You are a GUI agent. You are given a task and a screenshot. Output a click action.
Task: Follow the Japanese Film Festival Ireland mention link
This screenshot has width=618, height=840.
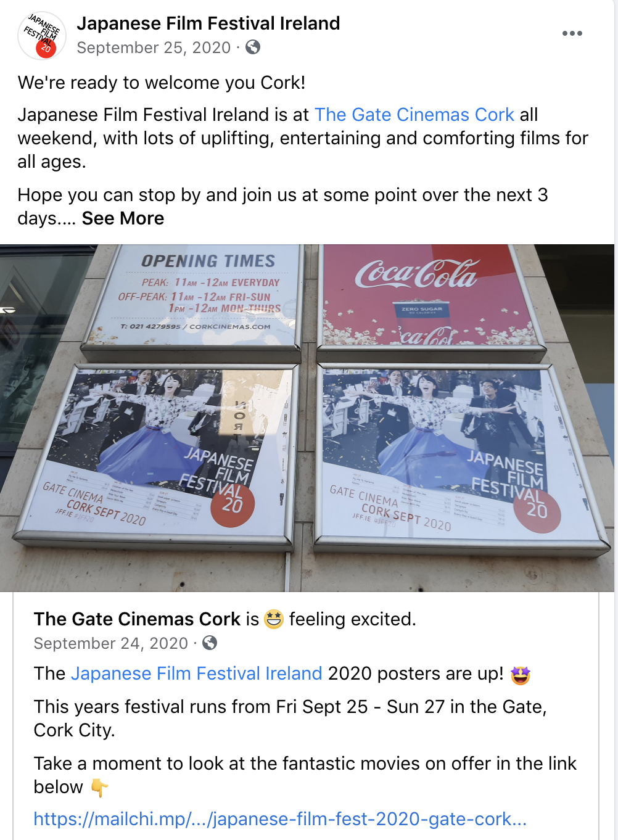(x=197, y=673)
